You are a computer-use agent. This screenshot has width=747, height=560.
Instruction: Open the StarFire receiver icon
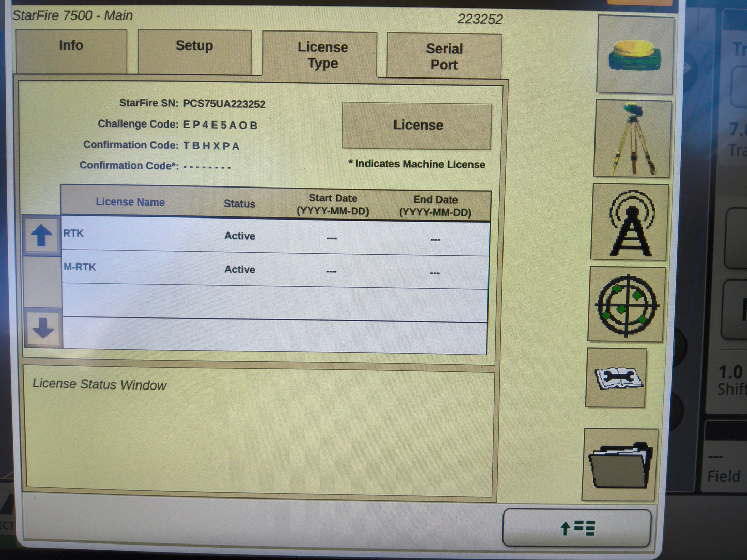pos(635,55)
